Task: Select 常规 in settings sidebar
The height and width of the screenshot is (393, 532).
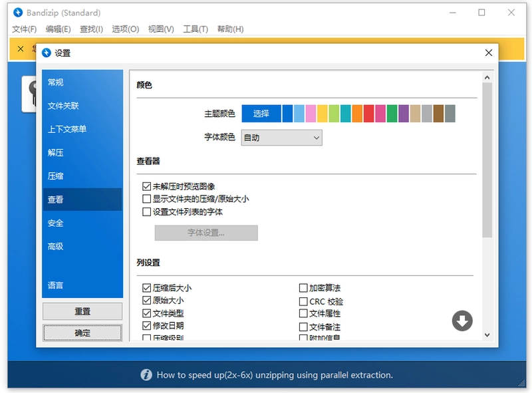Action: pos(82,82)
